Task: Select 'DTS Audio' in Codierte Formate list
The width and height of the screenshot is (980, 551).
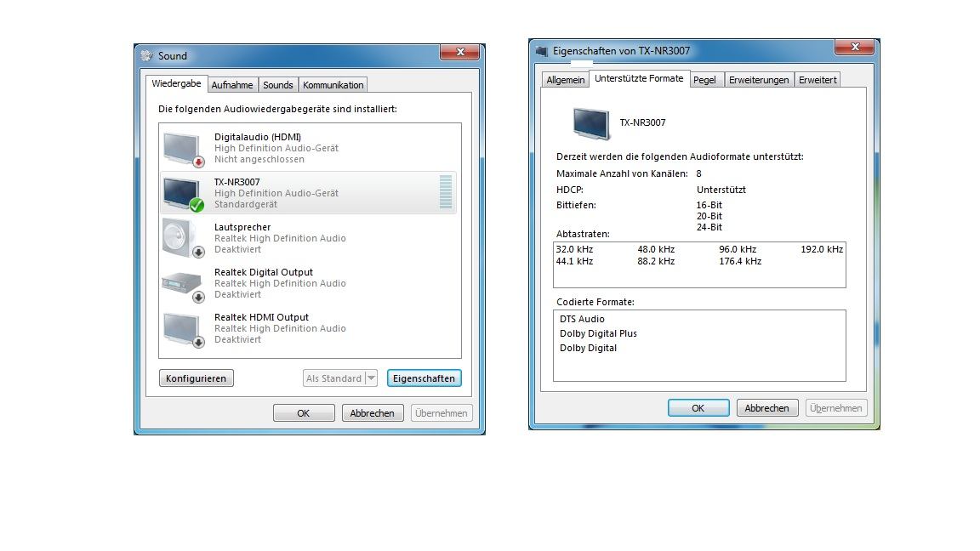Action: [582, 319]
